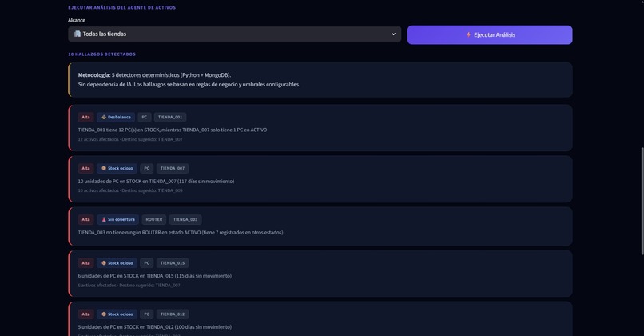Click the page vertical scrollbar thumb

pyautogui.click(x=642, y=201)
